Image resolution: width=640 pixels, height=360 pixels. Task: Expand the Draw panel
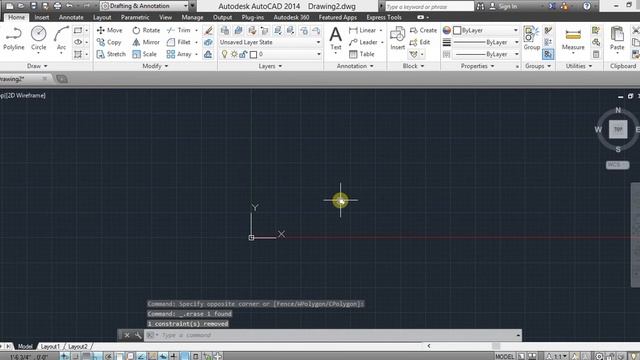37,66
